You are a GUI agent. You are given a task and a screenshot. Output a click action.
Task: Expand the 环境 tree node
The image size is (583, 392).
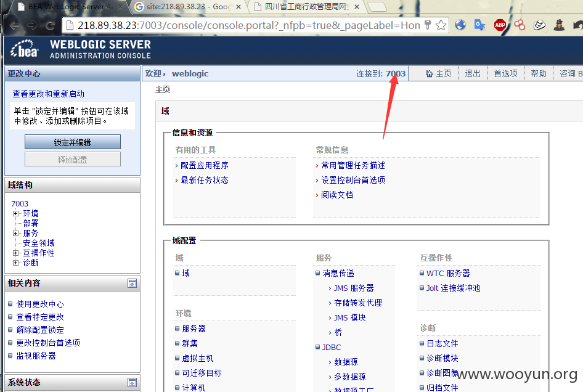[x=15, y=213]
